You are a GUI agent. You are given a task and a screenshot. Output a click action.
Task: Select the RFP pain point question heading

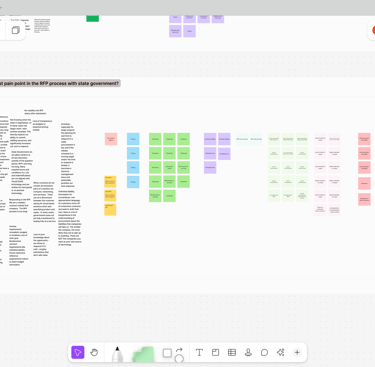click(x=59, y=83)
